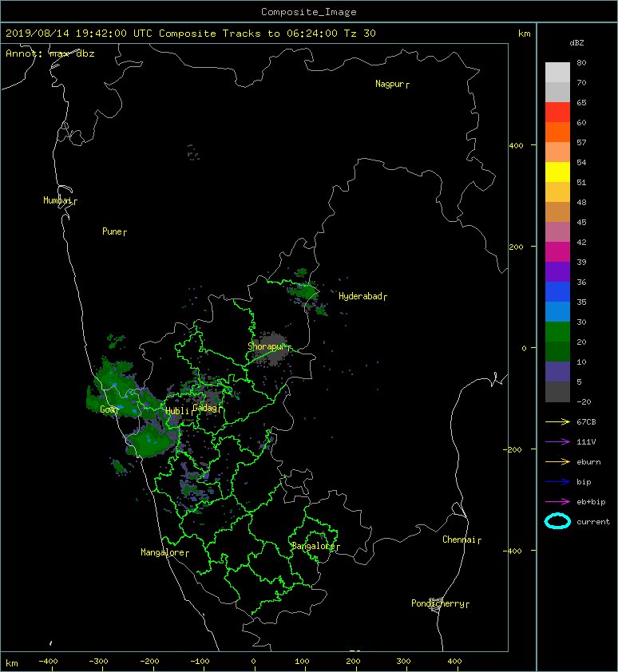The height and width of the screenshot is (672, 618).
Task: Select the brown swatch in dBZ scale
Action: (557, 211)
